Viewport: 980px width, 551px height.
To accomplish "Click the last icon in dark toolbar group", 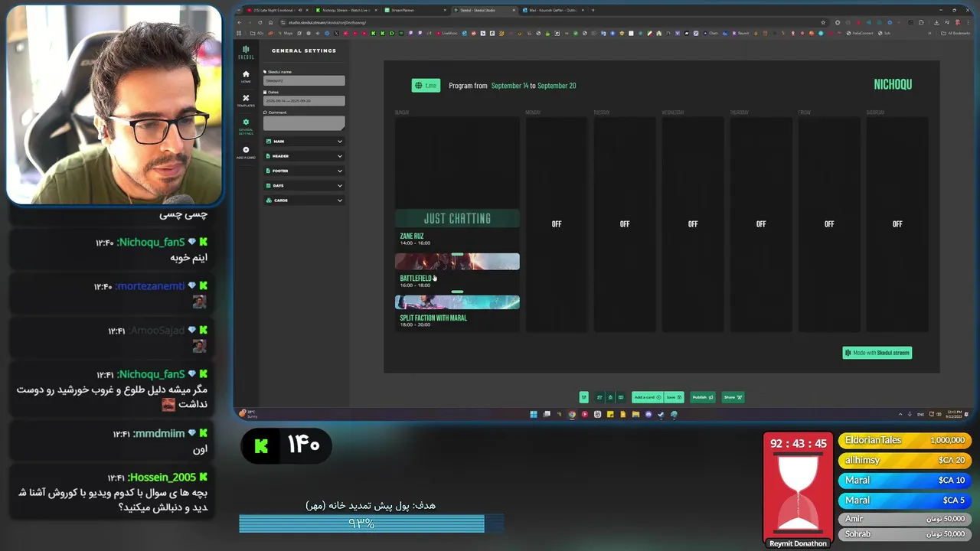I will click(621, 397).
